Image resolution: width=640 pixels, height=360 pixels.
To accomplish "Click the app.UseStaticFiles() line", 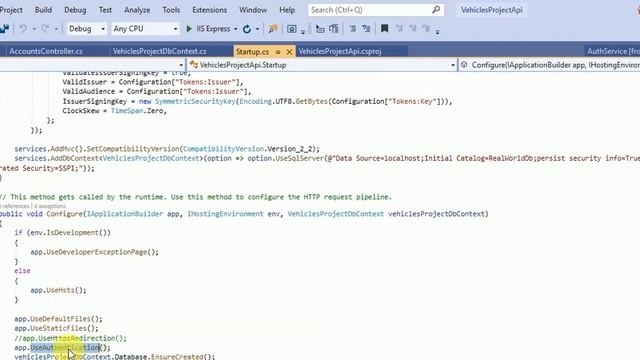I will [x=56, y=328].
